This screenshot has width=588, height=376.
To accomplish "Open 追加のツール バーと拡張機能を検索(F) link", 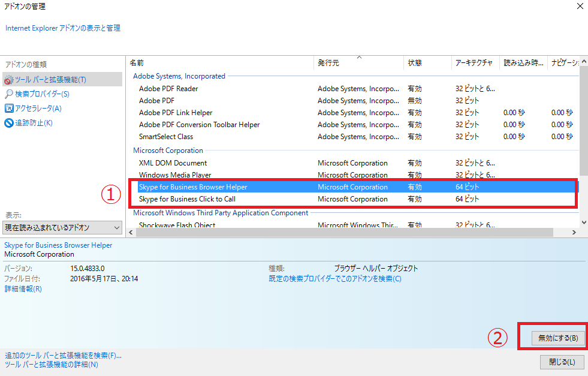I will 63,356.
